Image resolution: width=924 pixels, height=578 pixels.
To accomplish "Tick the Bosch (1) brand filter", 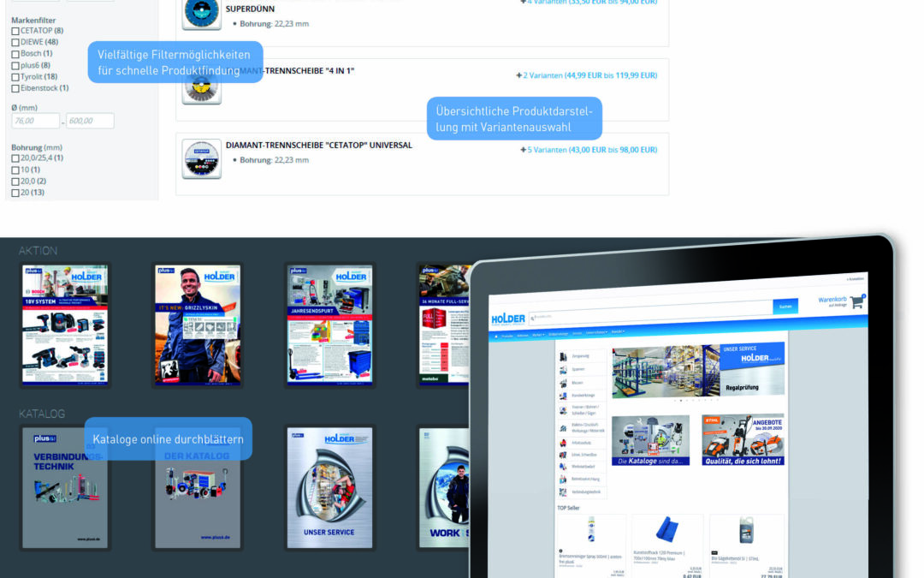I will (x=15, y=54).
